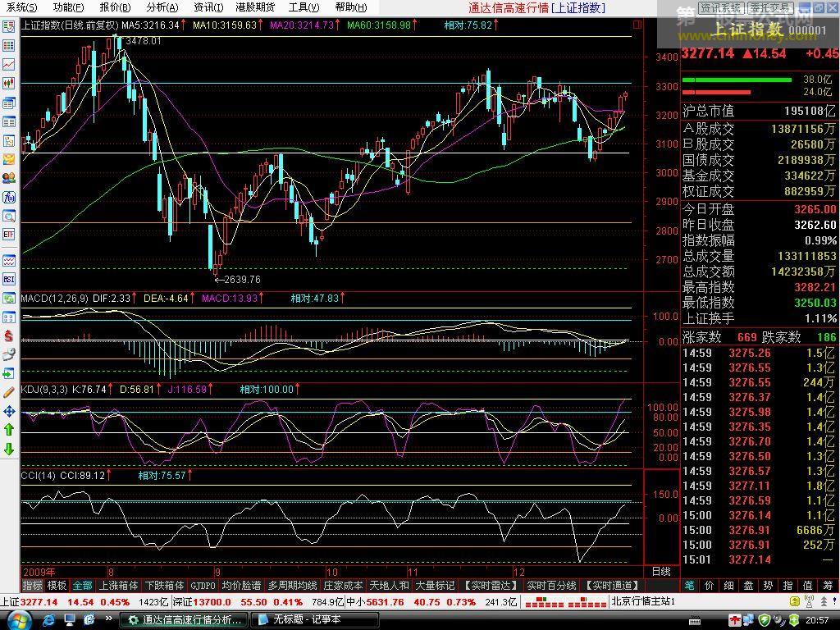The height and width of the screenshot is (630, 840).
Task: Click the wave chart window sidebar icon
Action: (x=8, y=261)
